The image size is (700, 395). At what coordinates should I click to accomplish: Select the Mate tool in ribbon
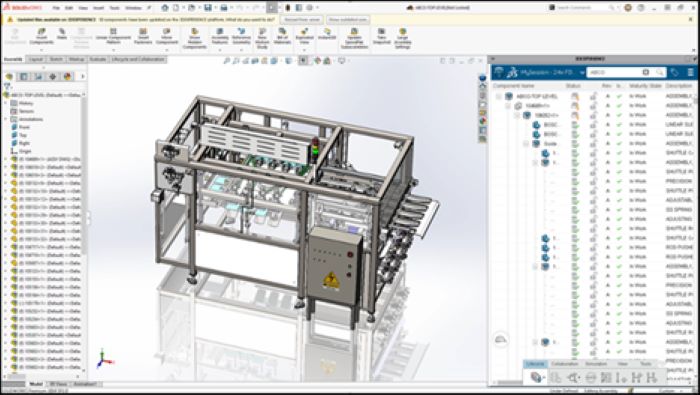tap(62, 34)
